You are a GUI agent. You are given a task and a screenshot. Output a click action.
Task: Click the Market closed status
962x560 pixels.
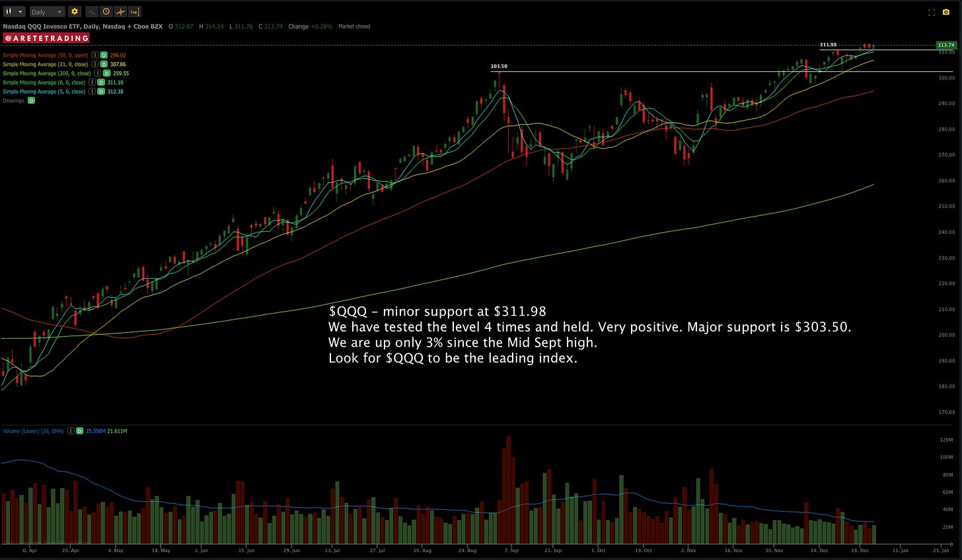pos(354,26)
